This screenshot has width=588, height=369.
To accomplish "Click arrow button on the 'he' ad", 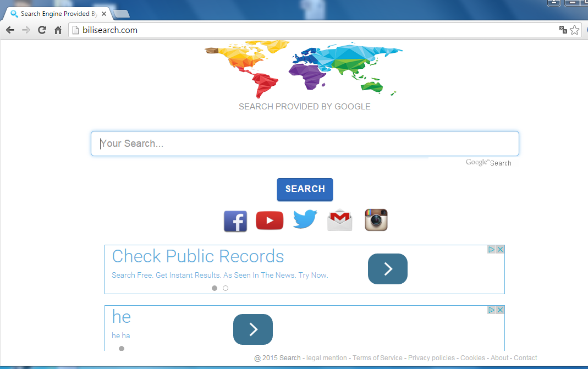I will click(253, 329).
